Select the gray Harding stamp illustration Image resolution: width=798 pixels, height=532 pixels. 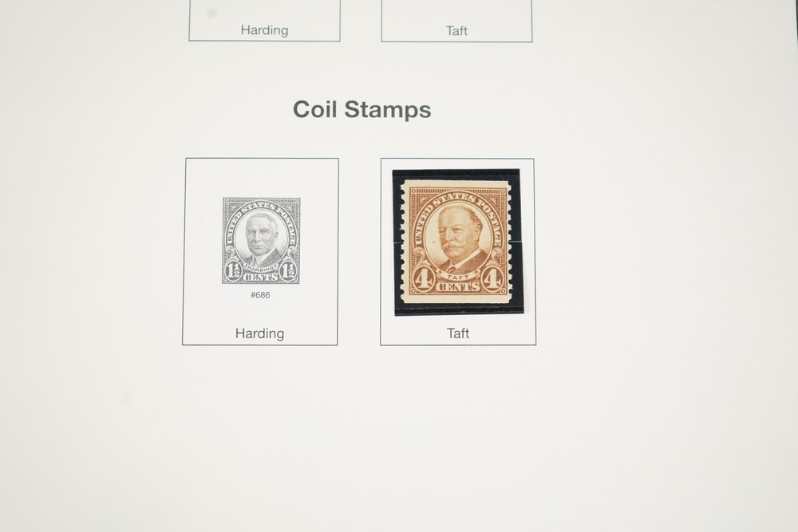coord(261,241)
